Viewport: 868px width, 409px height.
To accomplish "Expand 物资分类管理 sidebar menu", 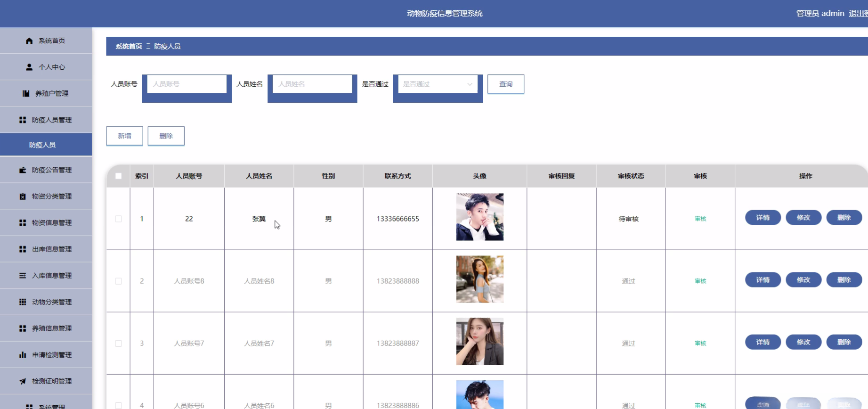I will (x=46, y=196).
